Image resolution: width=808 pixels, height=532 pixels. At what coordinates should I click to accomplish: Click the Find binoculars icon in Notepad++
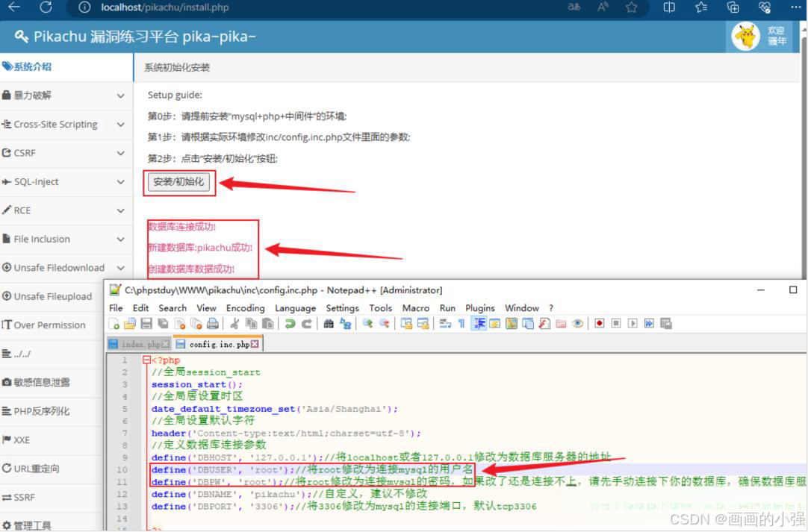(329, 323)
